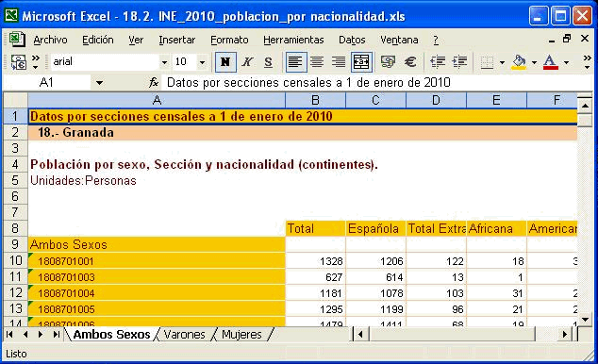Expand the left toolbar options chevron
This screenshot has height=364, width=598.
pos(36,62)
